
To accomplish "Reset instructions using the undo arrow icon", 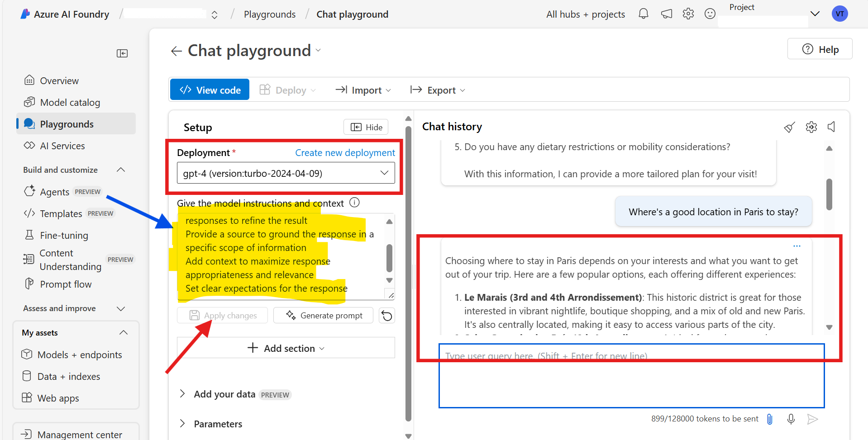I will tap(387, 315).
